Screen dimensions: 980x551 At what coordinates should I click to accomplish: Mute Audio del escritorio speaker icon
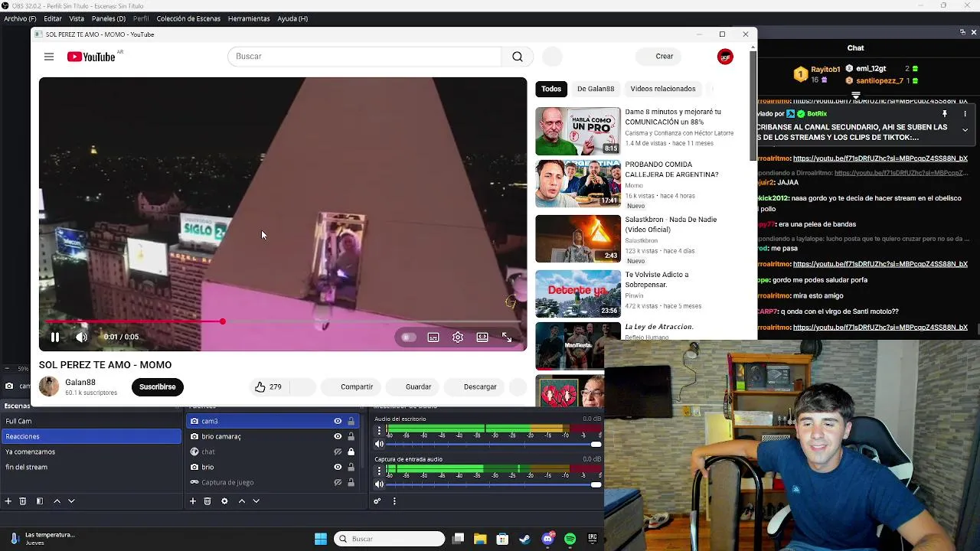coord(379,444)
